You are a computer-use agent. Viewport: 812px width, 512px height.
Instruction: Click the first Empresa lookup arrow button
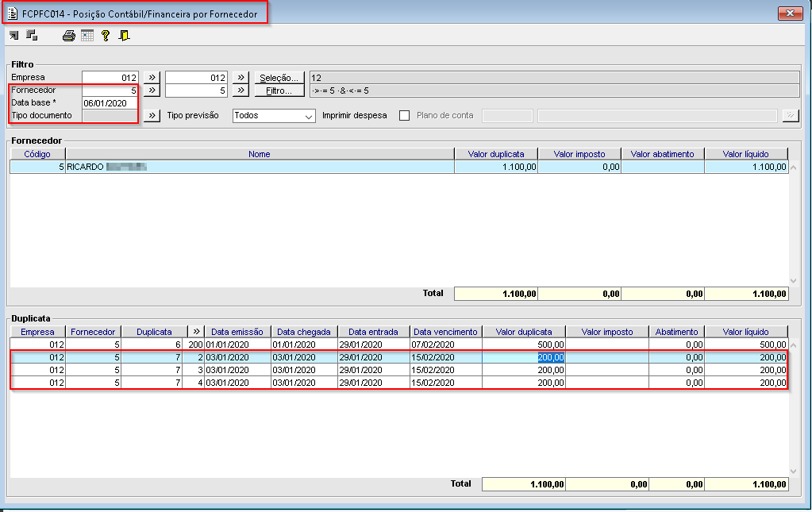(152, 78)
